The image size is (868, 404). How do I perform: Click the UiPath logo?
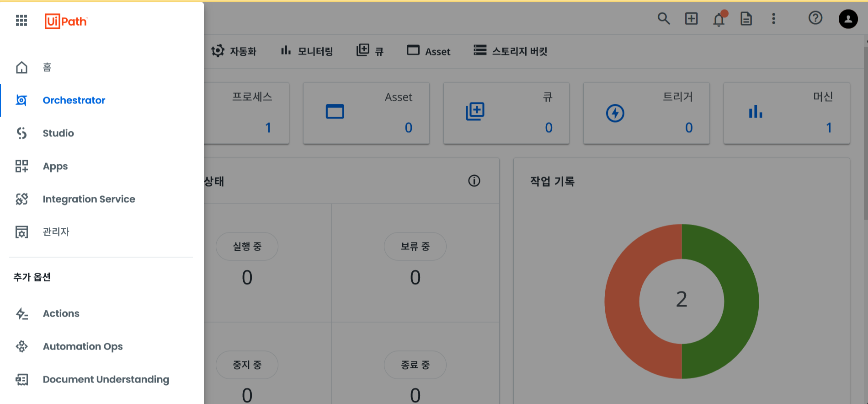pyautogui.click(x=66, y=21)
